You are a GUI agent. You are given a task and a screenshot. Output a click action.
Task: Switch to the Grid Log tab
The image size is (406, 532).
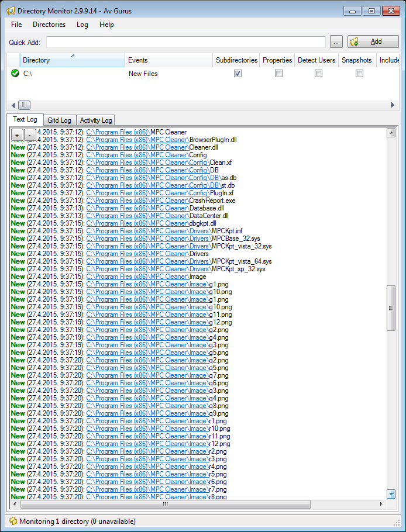point(60,120)
